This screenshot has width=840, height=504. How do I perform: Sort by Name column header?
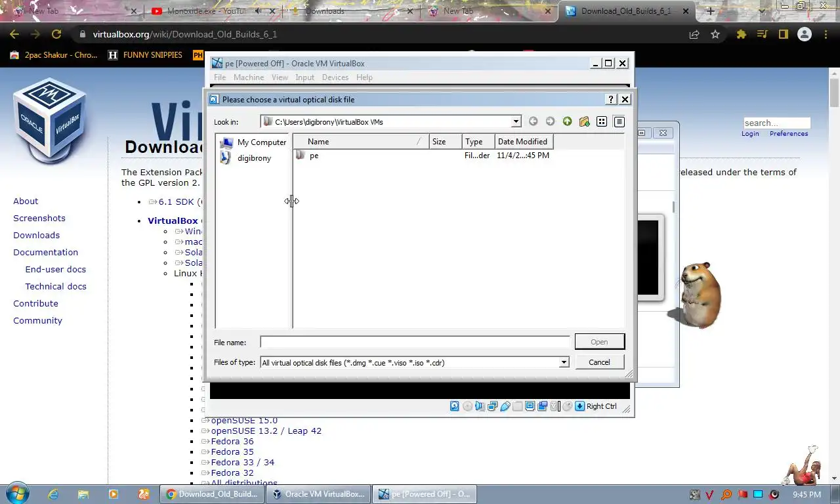[x=362, y=142]
